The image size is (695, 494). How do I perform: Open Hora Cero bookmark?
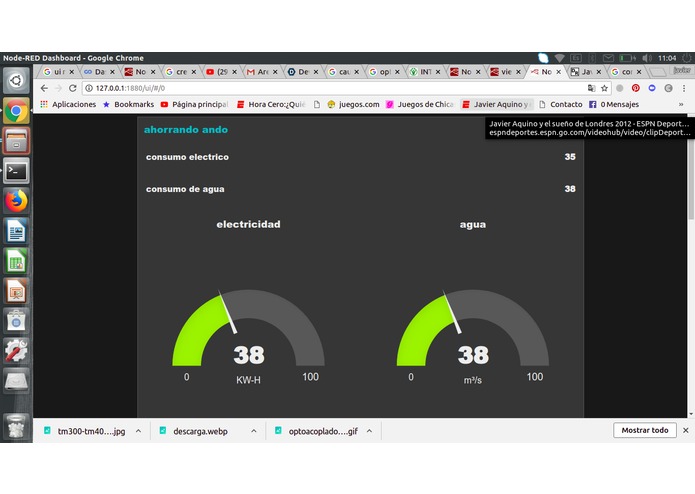point(271,105)
